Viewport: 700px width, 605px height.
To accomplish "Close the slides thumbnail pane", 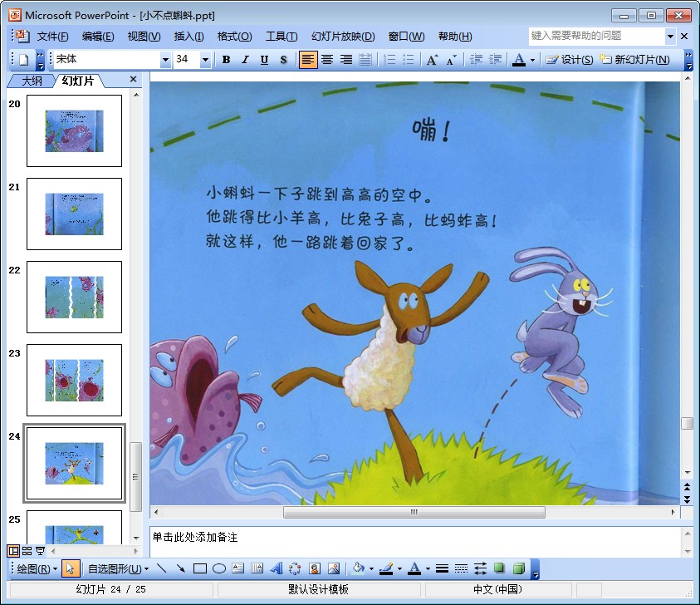I will 133,79.
